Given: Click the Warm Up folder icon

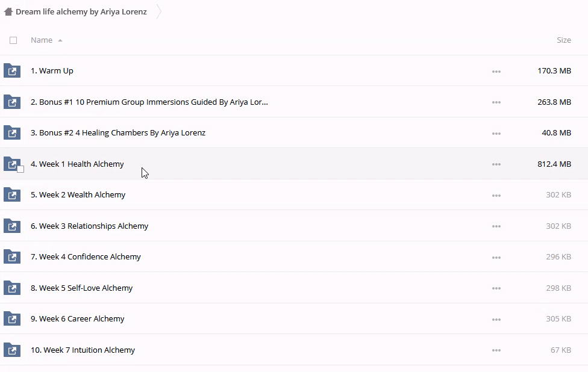Looking at the screenshot, I should 12,71.
